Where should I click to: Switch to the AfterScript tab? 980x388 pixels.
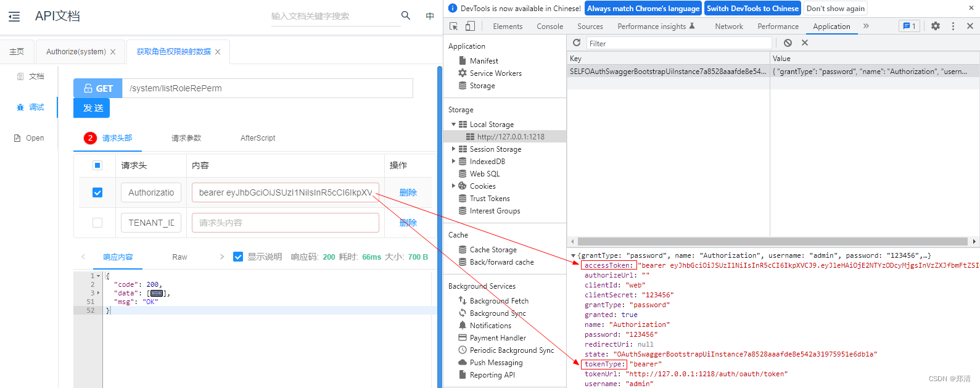pyautogui.click(x=258, y=138)
